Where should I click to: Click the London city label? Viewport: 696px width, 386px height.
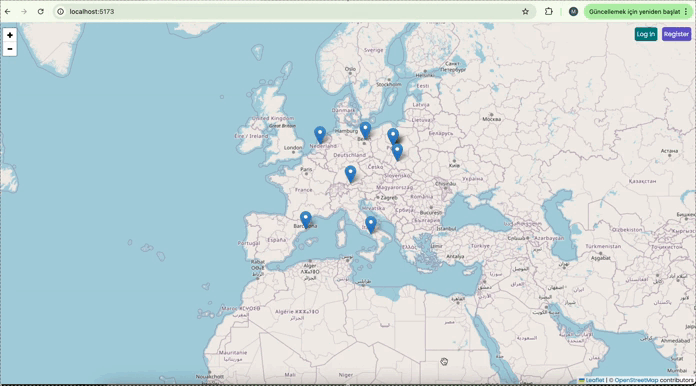[x=293, y=147]
